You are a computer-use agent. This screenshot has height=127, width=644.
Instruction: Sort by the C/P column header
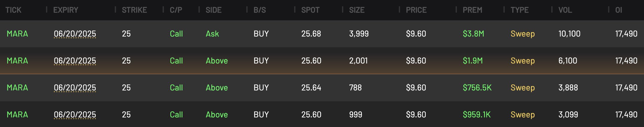click(x=176, y=10)
